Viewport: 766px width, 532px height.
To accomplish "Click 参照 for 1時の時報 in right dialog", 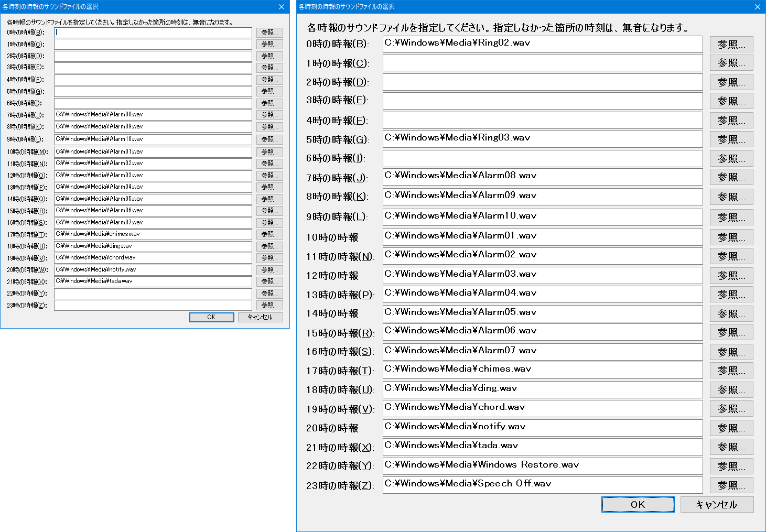I will point(731,63).
